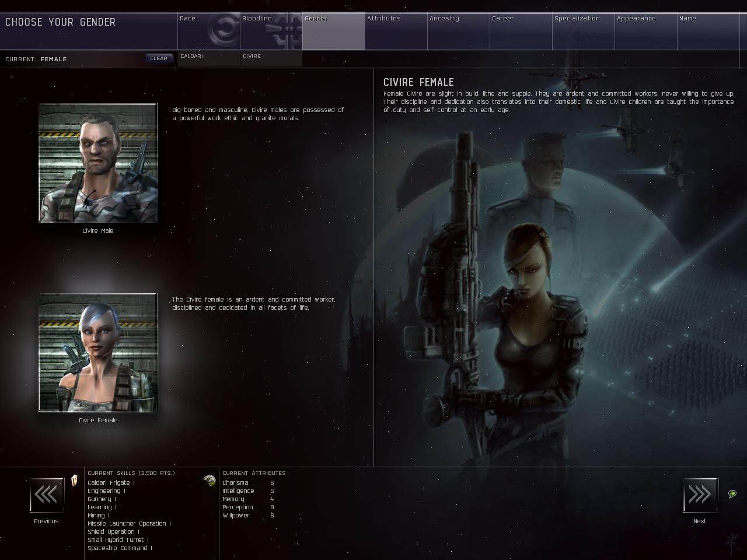Open the Name tab
747x560 pixels.
pyautogui.click(x=708, y=32)
